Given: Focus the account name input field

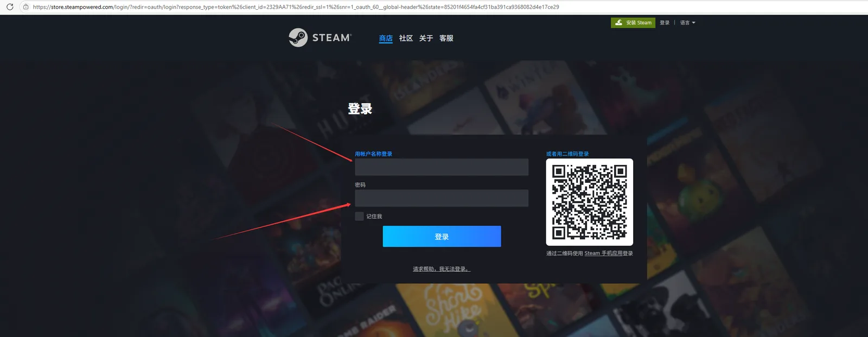Looking at the screenshot, I should (x=442, y=167).
